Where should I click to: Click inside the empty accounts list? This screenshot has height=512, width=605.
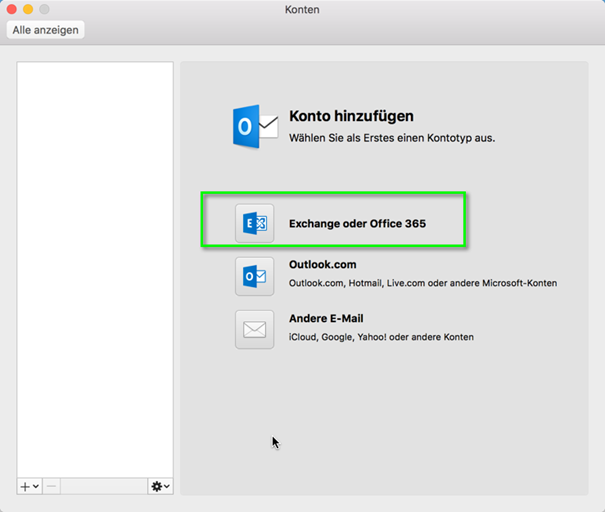[95, 260]
